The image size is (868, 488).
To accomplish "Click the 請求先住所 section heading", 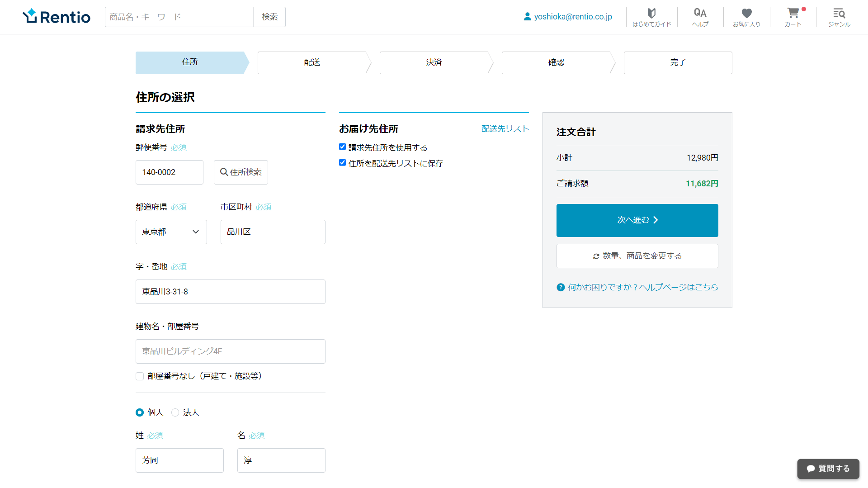I will point(160,129).
